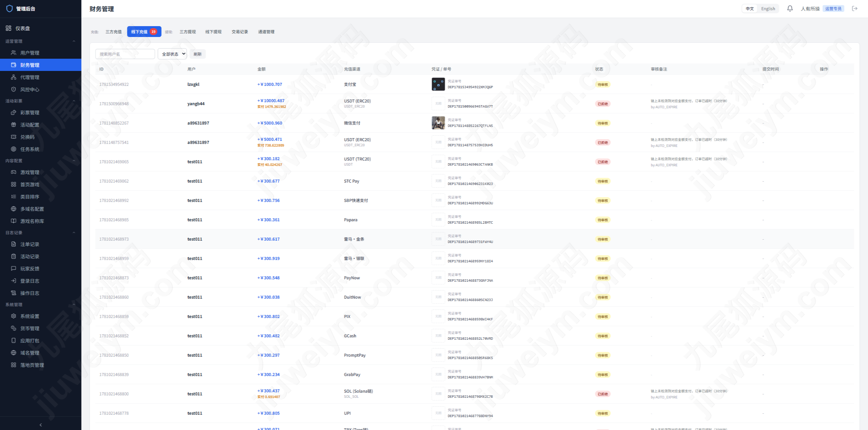Open 彩票管理 in the sidebar
The height and width of the screenshot is (430, 868).
tap(41, 112)
